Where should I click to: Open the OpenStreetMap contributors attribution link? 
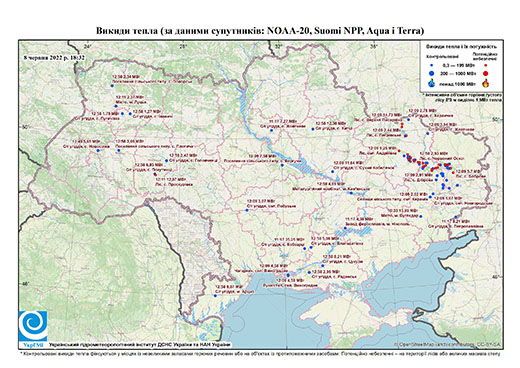(448, 344)
